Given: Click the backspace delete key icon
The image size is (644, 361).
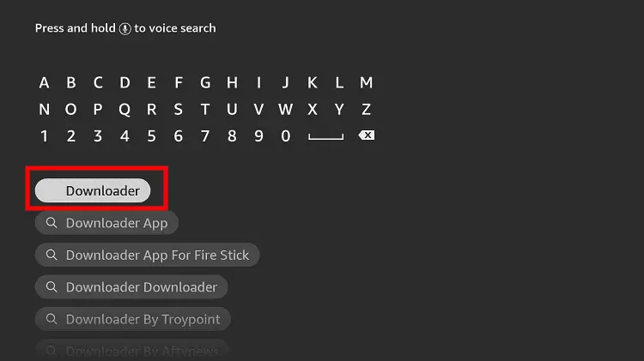Looking at the screenshot, I should (367, 135).
